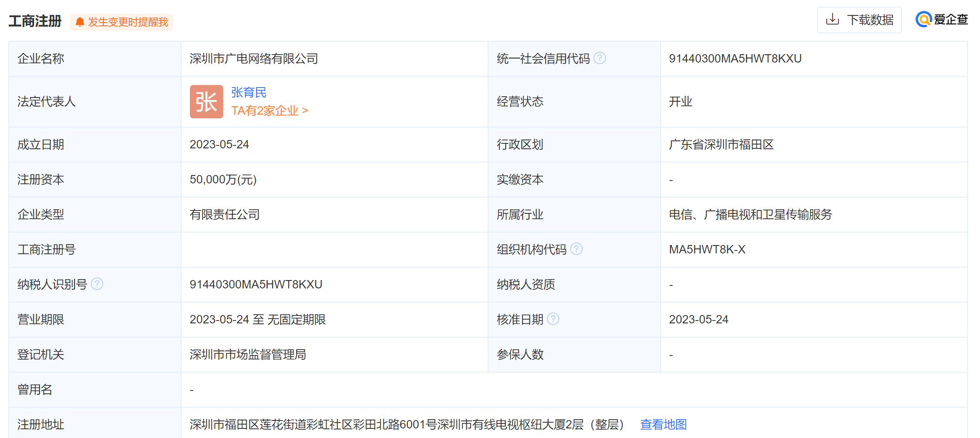Open the 张育民 profile link
The width and height of the screenshot is (980, 438).
(x=249, y=93)
